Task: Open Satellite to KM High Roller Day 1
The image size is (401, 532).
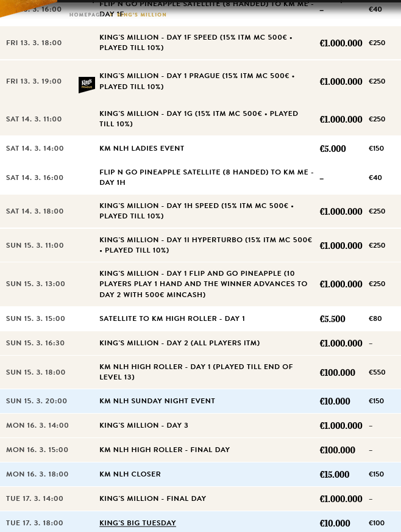Action: [x=172, y=318]
